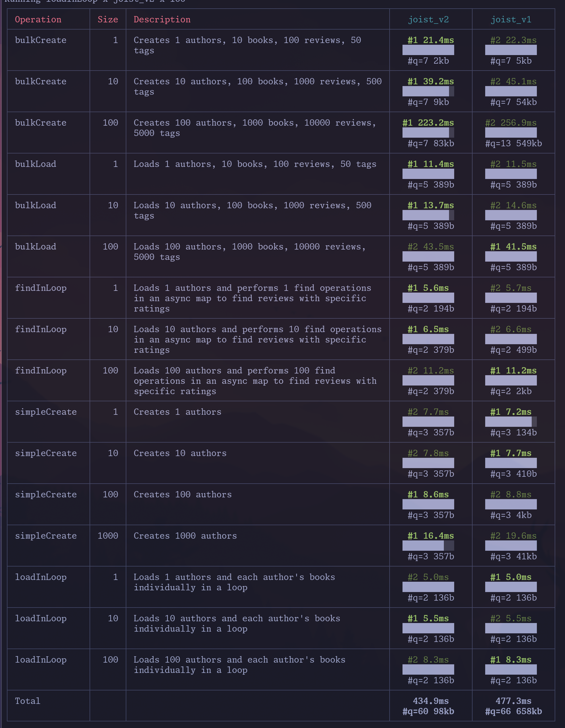Click the '477.3ms' total for joist_v1

pyautogui.click(x=513, y=701)
